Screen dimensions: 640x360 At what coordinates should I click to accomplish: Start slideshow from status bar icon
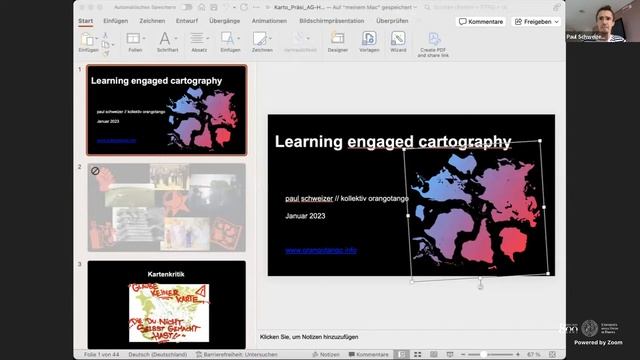450,355
